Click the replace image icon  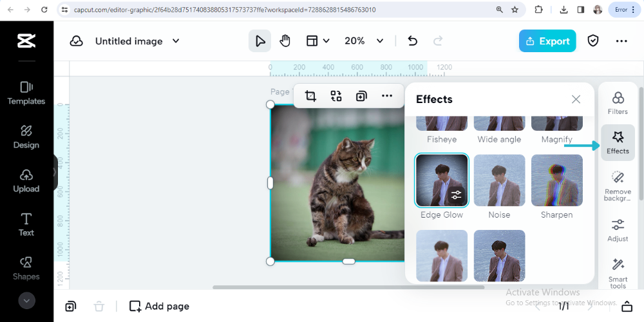[x=336, y=96]
